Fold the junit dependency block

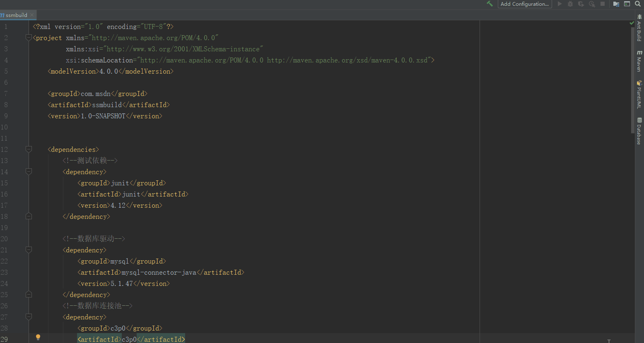point(29,172)
